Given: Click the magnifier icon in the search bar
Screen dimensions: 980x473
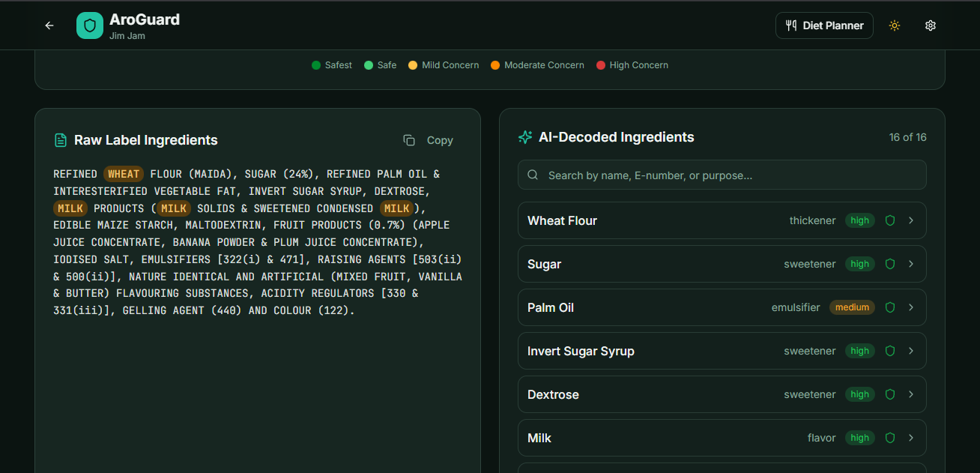Looking at the screenshot, I should click(x=533, y=175).
